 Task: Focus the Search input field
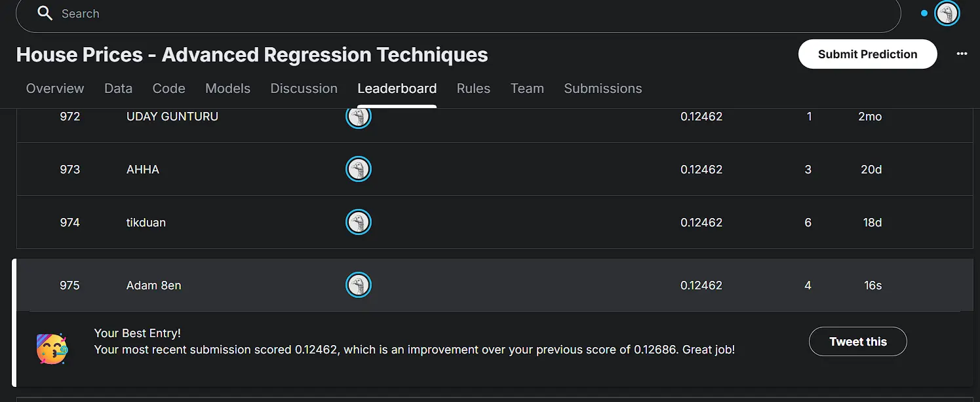(459, 14)
